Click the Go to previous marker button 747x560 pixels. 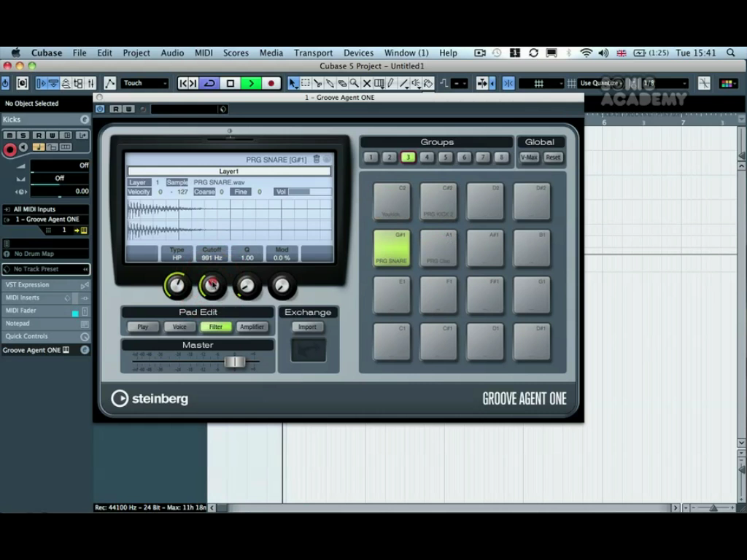pyautogui.click(x=183, y=83)
